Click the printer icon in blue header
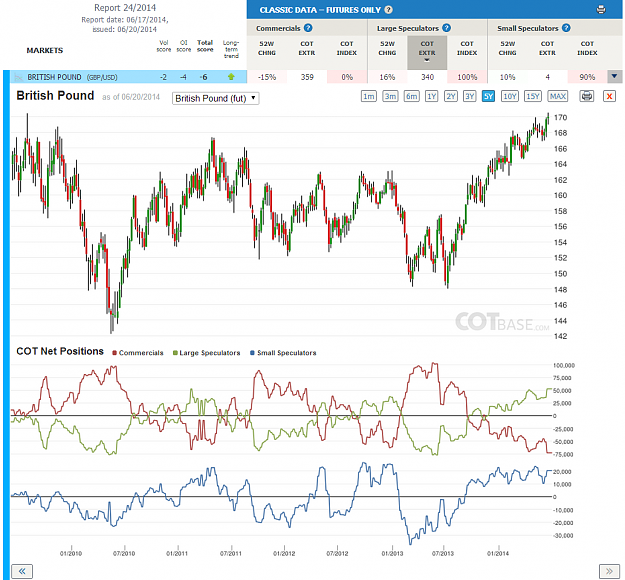The height and width of the screenshot is (580, 625). point(601,10)
